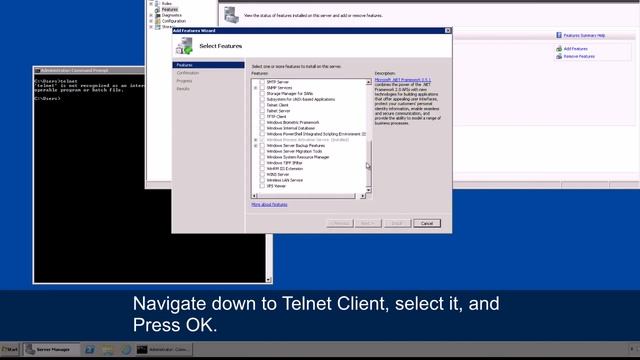This screenshot has width=640, height=360.
Task: Open the Microsoft .NET Framework description link
Action: click(x=402, y=80)
